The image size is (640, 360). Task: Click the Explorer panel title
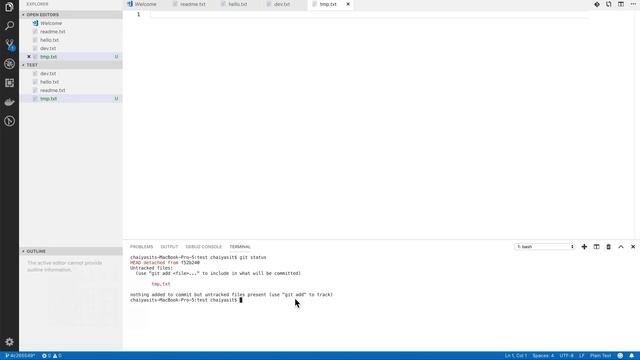pos(37,4)
